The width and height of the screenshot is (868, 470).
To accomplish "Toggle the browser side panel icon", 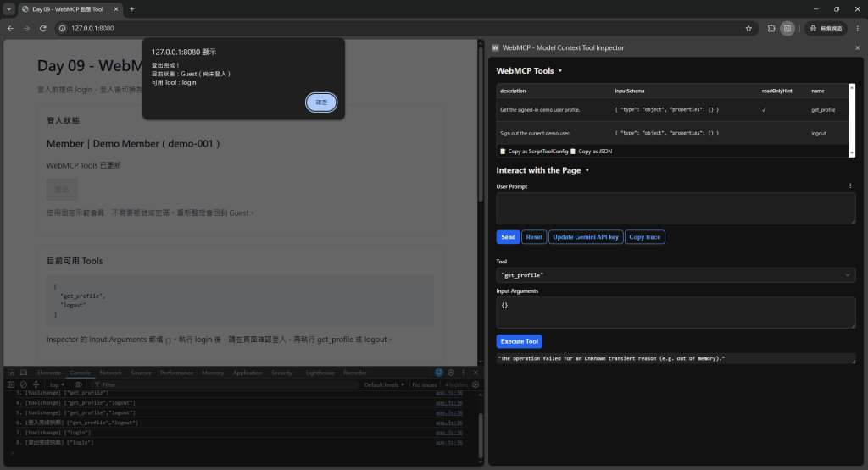I will click(787, 28).
